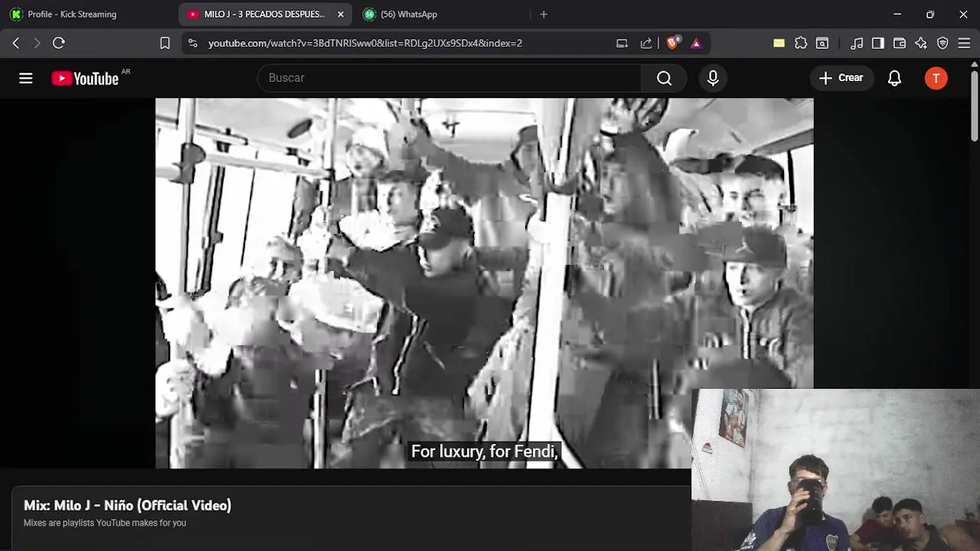Open the Brave Wallet
Image resolution: width=980 pixels, height=551 pixels.
(900, 43)
